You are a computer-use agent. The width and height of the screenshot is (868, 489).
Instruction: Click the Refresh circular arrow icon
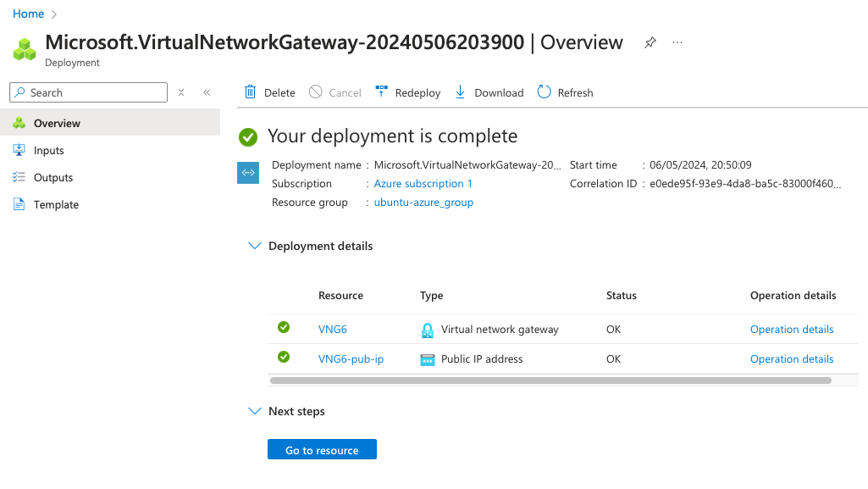(545, 92)
